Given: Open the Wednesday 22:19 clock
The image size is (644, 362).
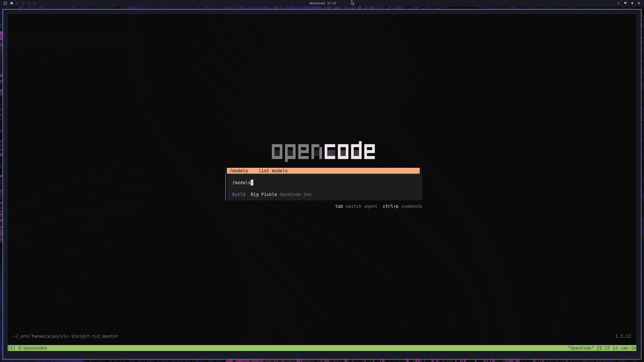Looking at the screenshot, I should 323,3.
